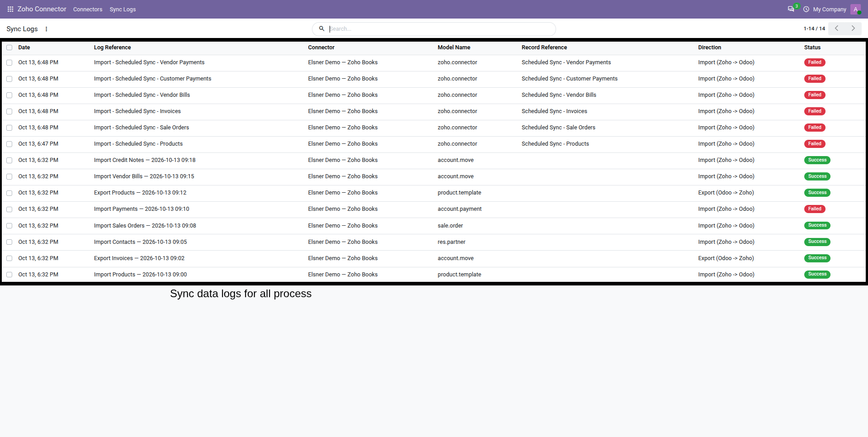
Task: Select all rows via header checkbox
Action: coord(9,47)
